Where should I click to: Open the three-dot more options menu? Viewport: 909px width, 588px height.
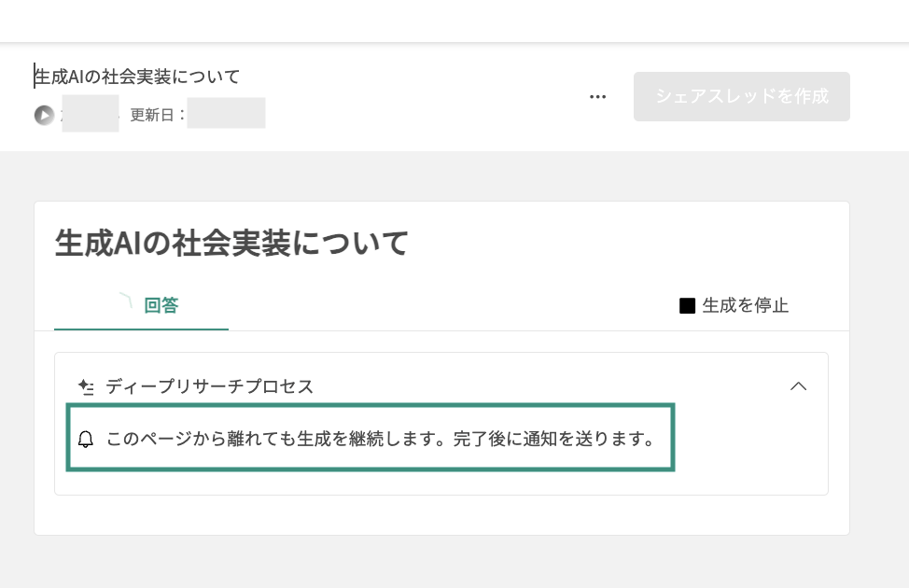pyautogui.click(x=597, y=97)
